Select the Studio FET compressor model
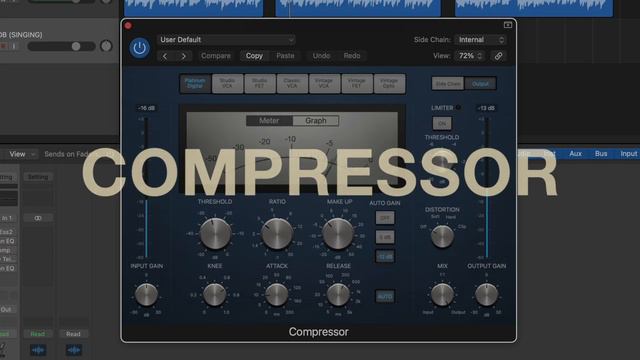 (x=260, y=84)
